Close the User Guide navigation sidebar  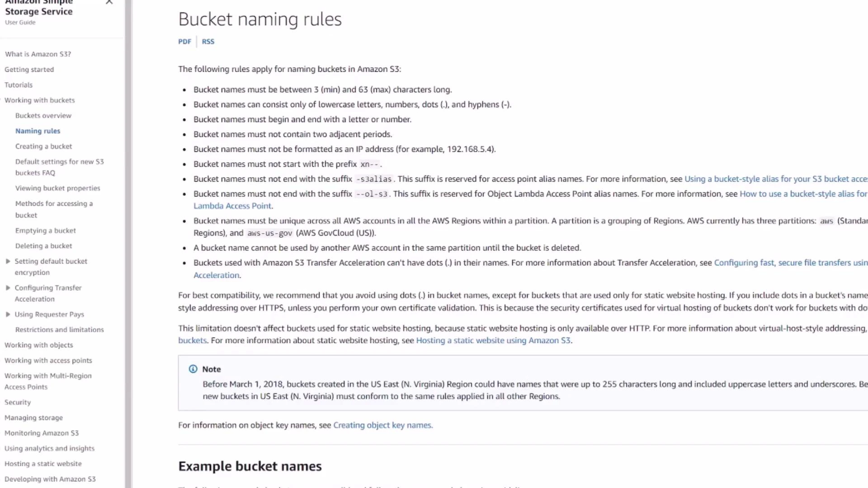pos(108,3)
